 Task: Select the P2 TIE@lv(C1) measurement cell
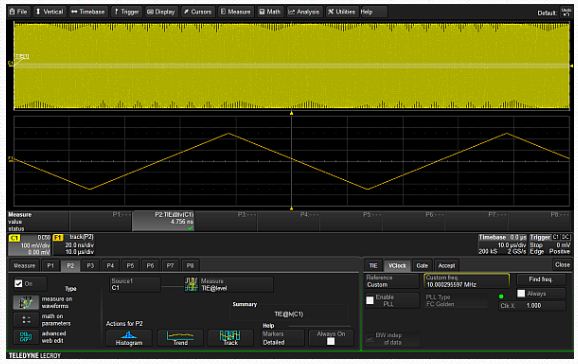point(163,221)
